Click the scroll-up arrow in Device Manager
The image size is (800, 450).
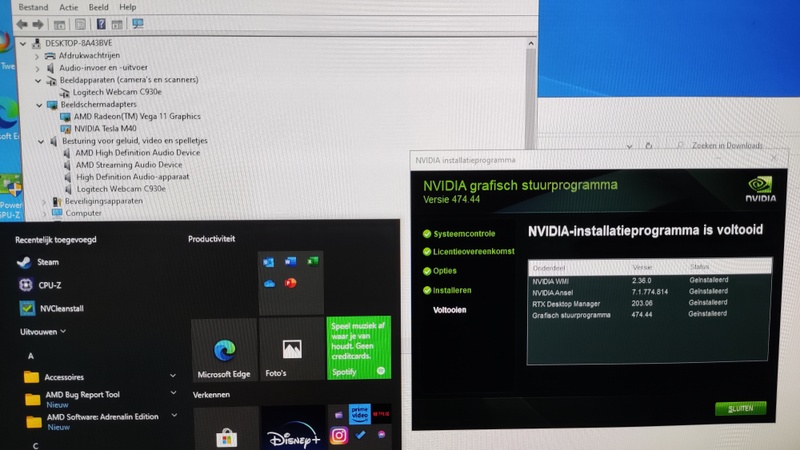point(531,43)
